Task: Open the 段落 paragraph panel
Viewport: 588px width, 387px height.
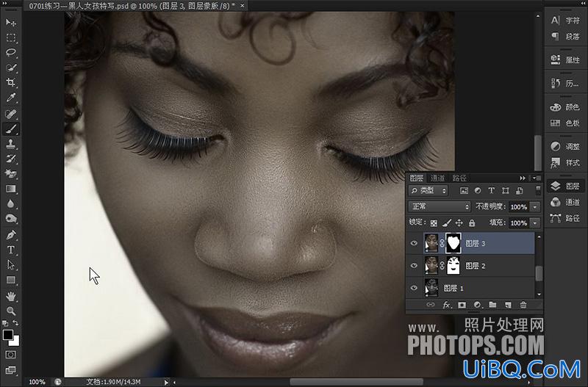Action: pos(565,36)
